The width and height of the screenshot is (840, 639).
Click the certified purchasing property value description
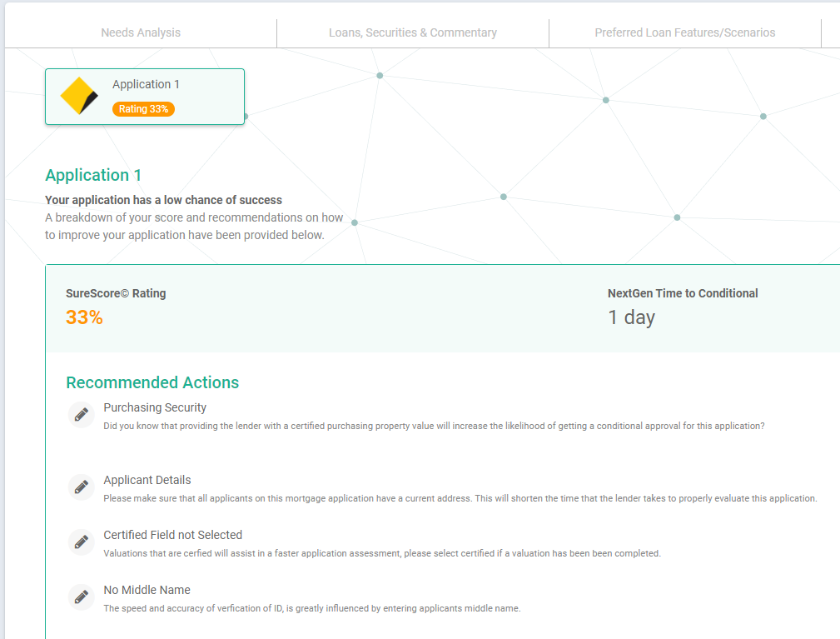point(433,426)
